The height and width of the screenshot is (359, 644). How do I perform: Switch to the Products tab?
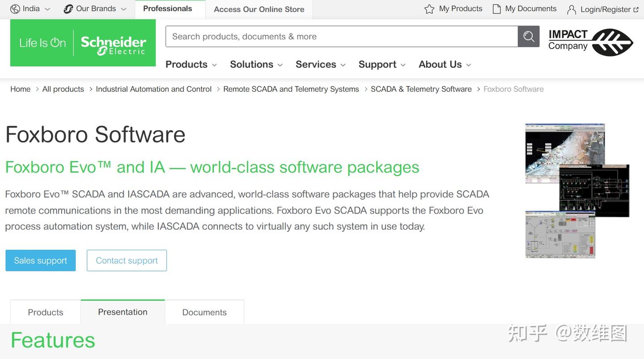(46, 312)
